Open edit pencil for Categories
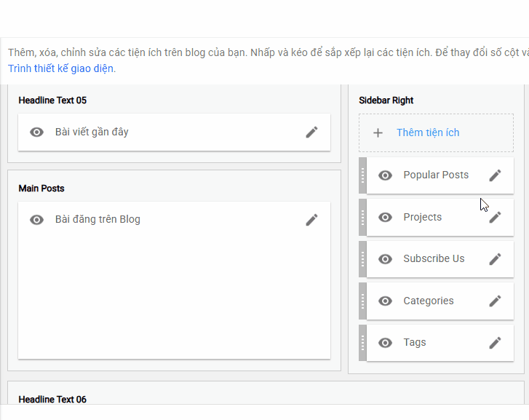The image size is (529, 420). click(x=495, y=301)
